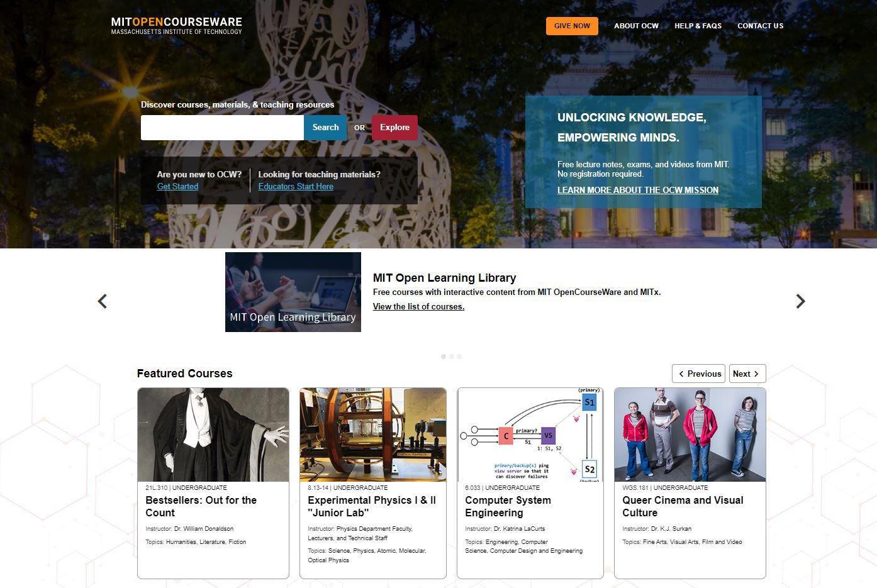Open Bestsellers: Out for the Count title
This screenshot has height=588, width=877.
click(201, 506)
